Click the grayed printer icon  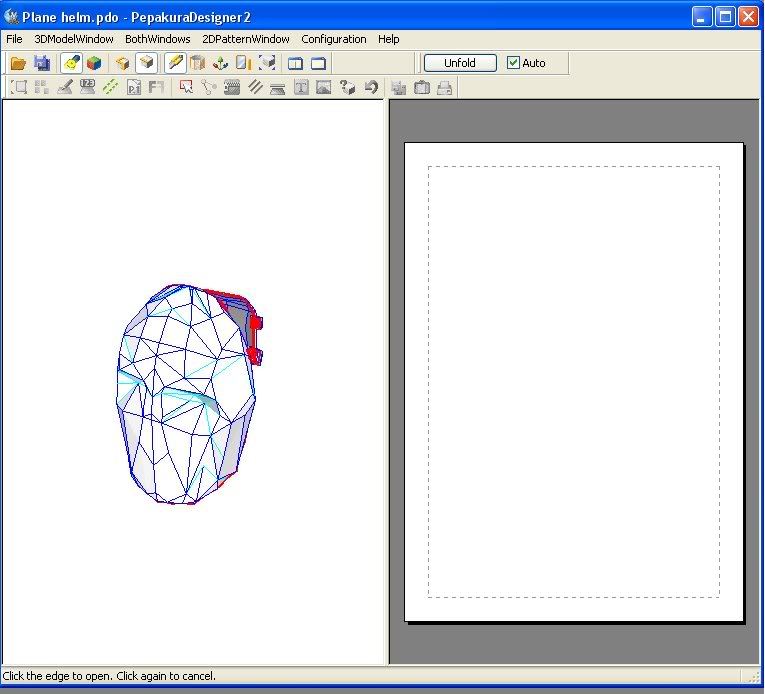[444, 88]
